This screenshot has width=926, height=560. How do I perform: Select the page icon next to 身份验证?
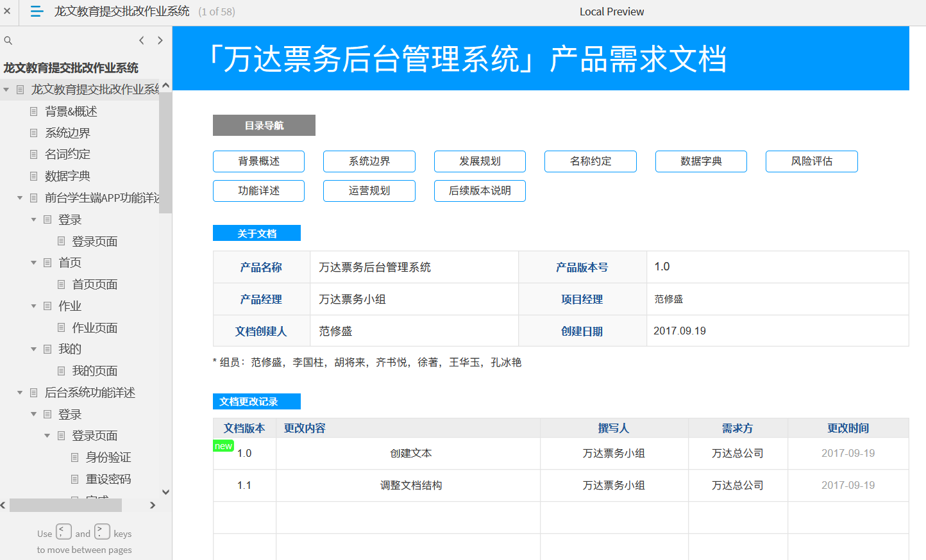pos(75,457)
